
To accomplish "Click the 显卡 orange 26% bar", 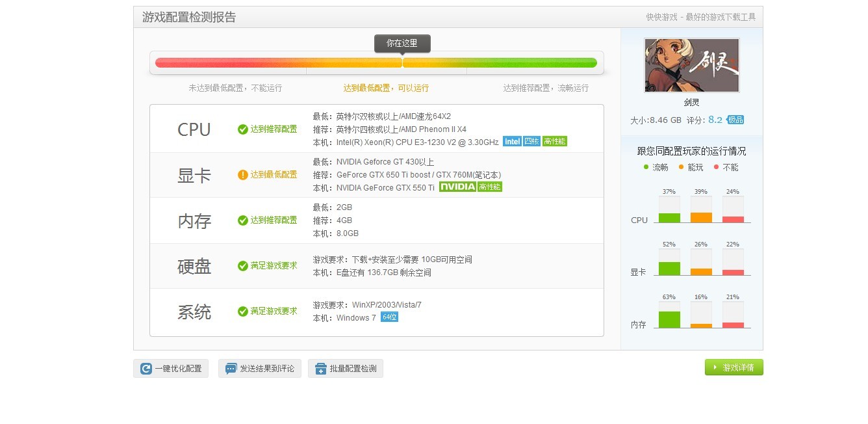I will pos(701,272).
